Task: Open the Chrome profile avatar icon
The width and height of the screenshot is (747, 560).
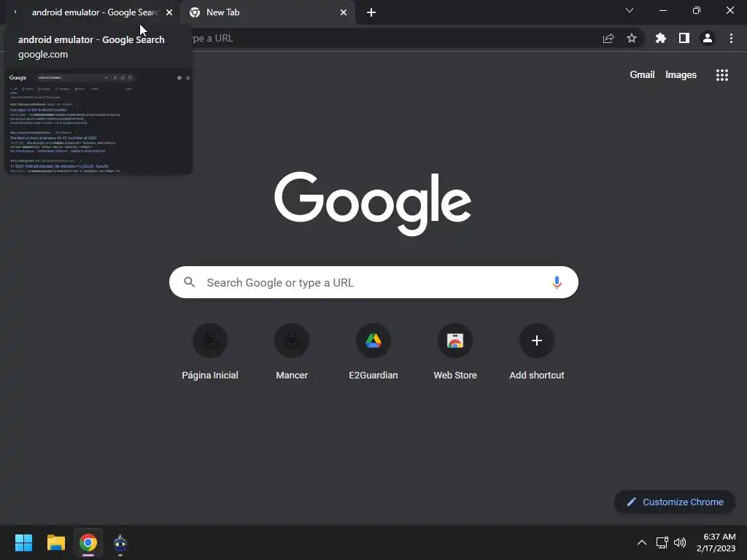Action: (x=708, y=38)
